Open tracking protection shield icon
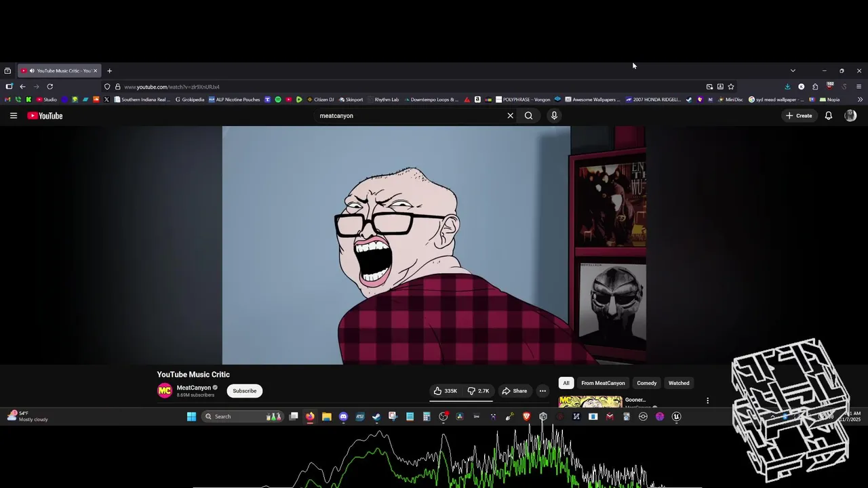The height and width of the screenshot is (488, 868). pos(107,87)
